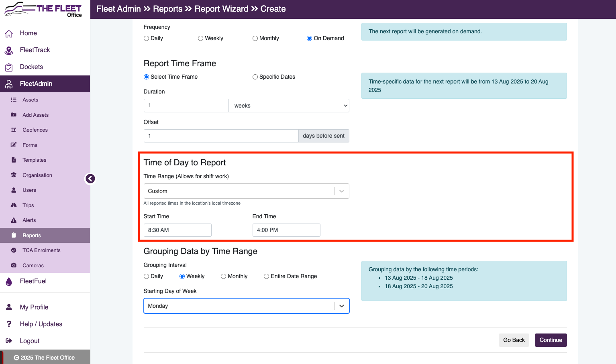Click the Continue button
The width and height of the screenshot is (616, 364).
(551, 340)
